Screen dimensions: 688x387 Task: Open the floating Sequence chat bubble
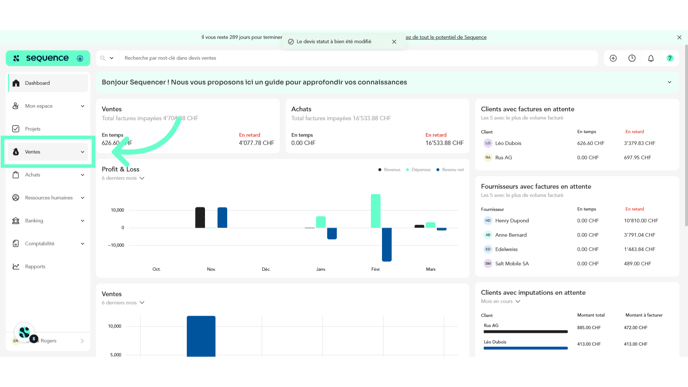tap(25, 333)
